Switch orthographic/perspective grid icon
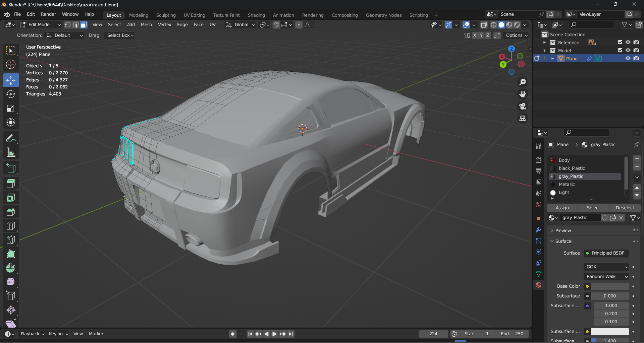Image resolution: width=644 pixels, height=343 pixels. click(523, 118)
